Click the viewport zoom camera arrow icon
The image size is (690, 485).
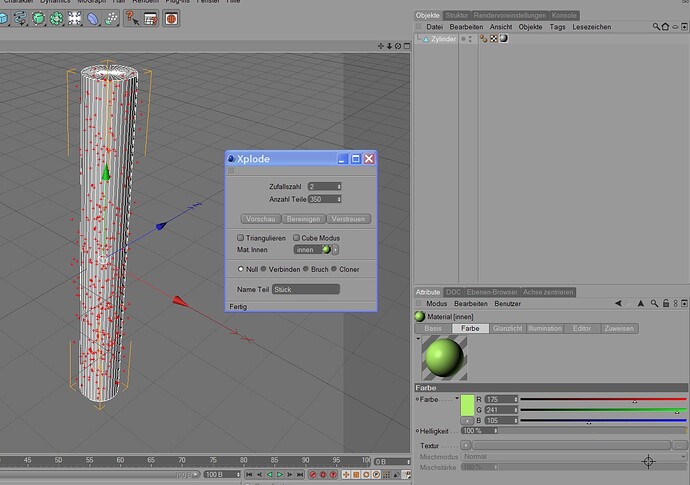click(x=389, y=46)
